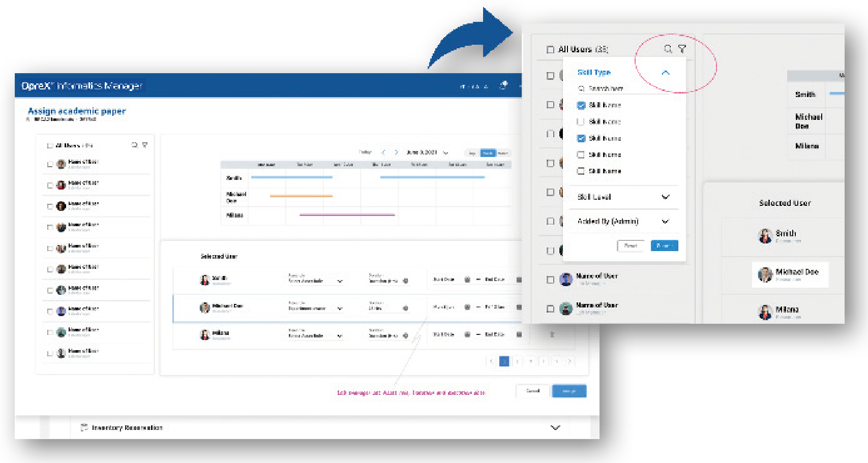
Task: Expand the Skill Level filter section
Action: click(665, 197)
